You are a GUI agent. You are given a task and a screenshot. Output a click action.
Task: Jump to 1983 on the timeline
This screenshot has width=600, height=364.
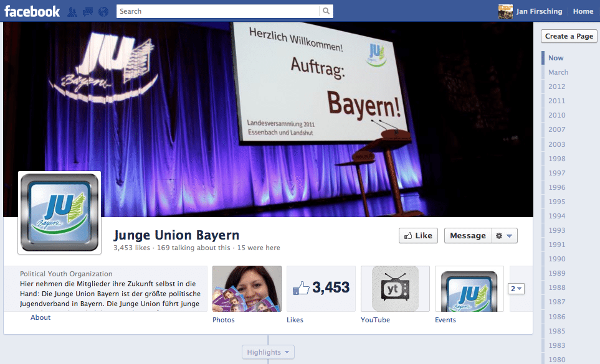point(557,345)
